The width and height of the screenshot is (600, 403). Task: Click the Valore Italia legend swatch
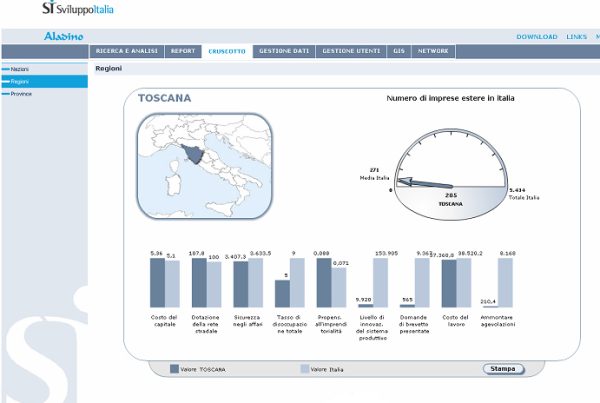point(305,368)
